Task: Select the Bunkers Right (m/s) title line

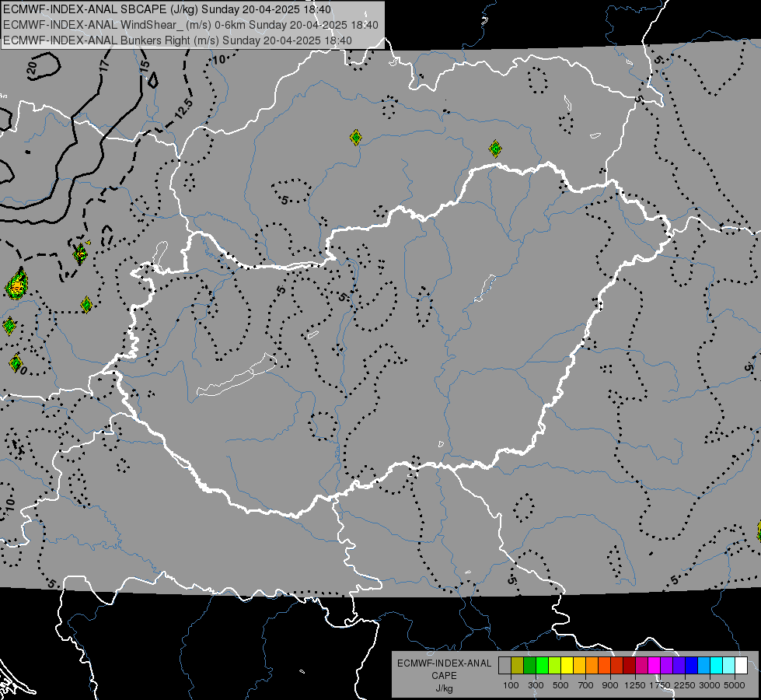Action: pyautogui.click(x=177, y=40)
